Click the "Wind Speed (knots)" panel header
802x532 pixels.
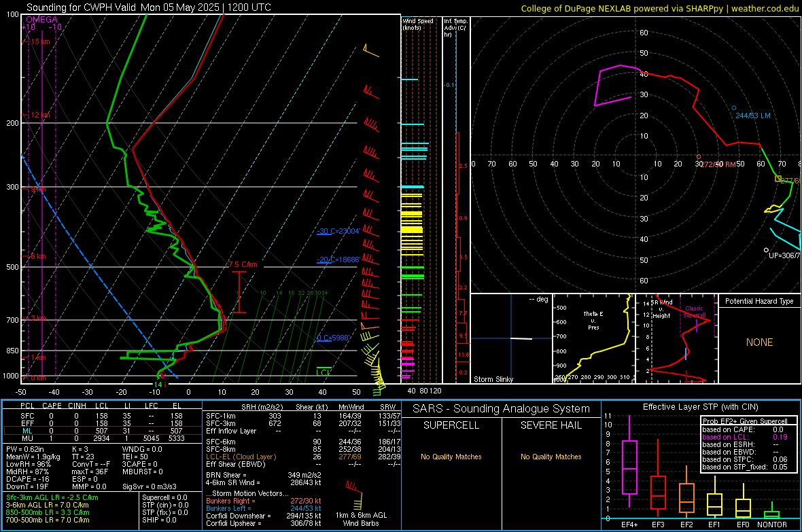(417, 24)
